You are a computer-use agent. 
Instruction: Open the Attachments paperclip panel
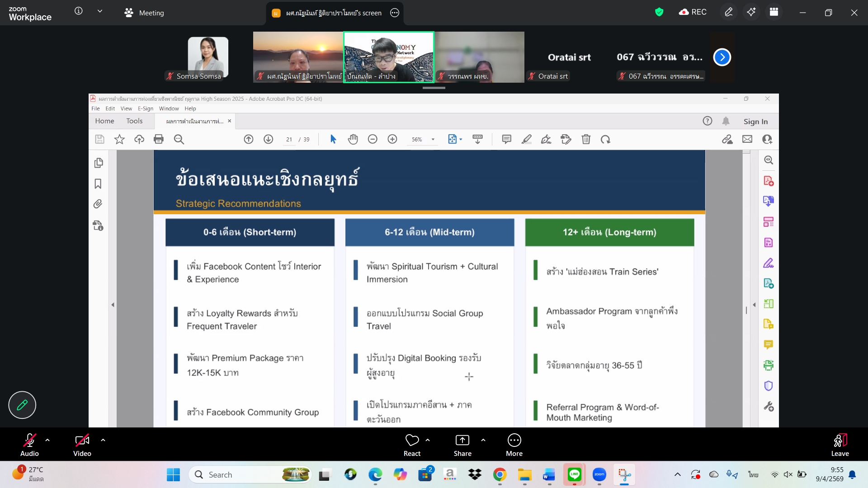(98, 204)
